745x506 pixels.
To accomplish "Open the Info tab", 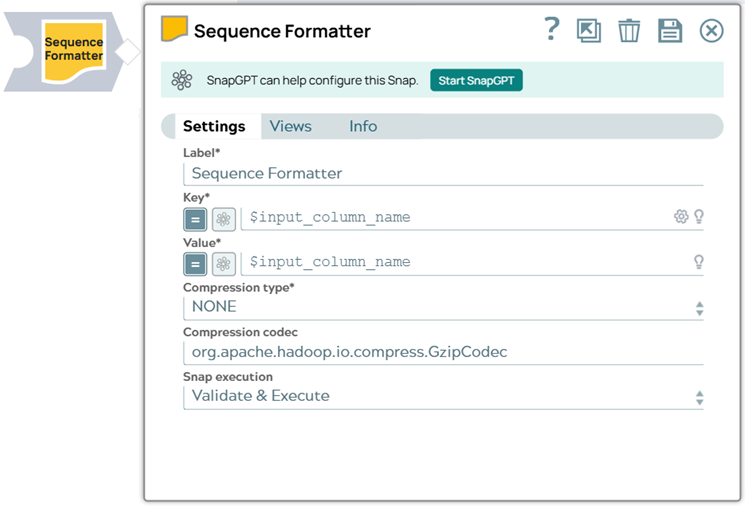I will click(x=363, y=126).
